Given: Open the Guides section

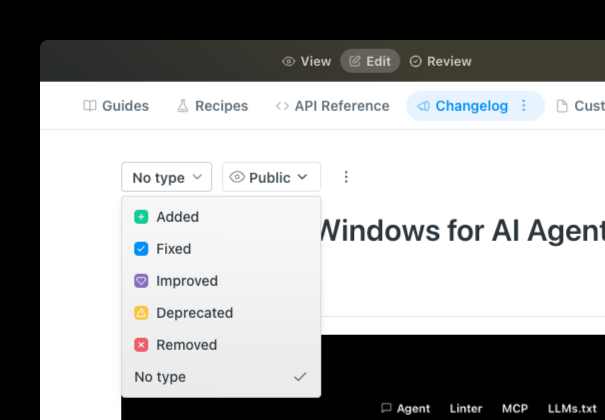Looking at the screenshot, I should coord(116,106).
